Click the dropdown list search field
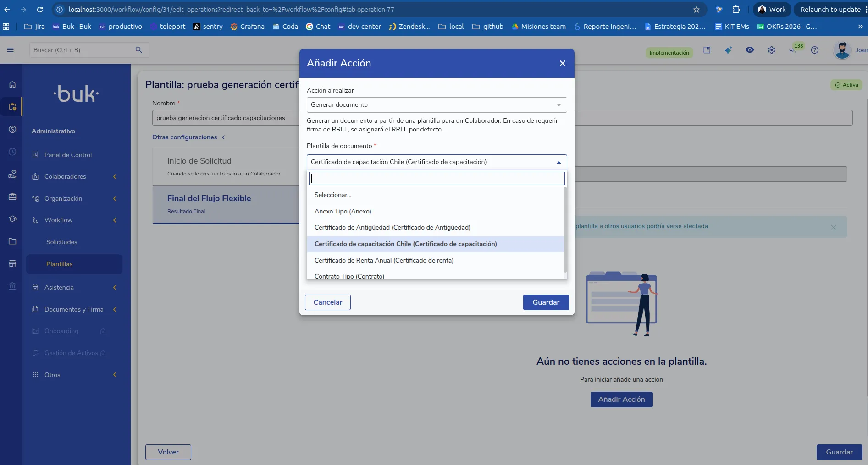Screen dimensions: 868x465 (x=437, y=179)
